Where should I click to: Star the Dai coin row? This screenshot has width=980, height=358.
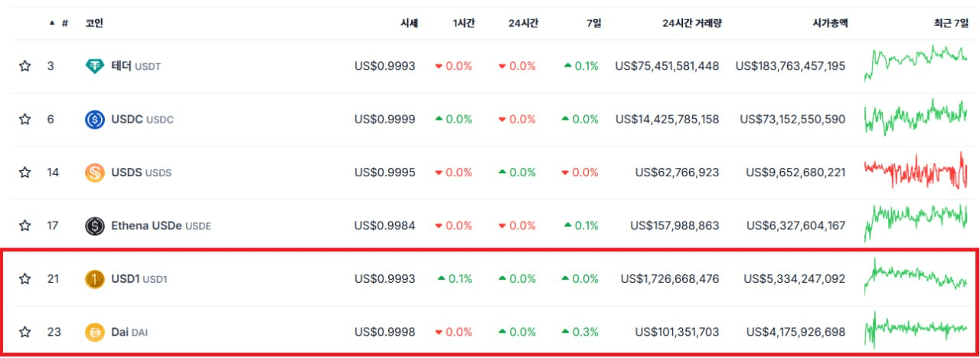click(x=24, y=333)
